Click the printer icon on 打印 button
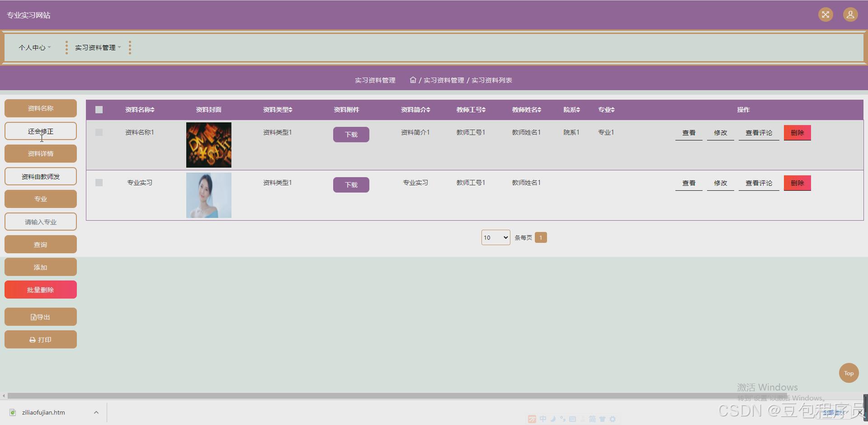The image size is (868, 425). (32, 340)
